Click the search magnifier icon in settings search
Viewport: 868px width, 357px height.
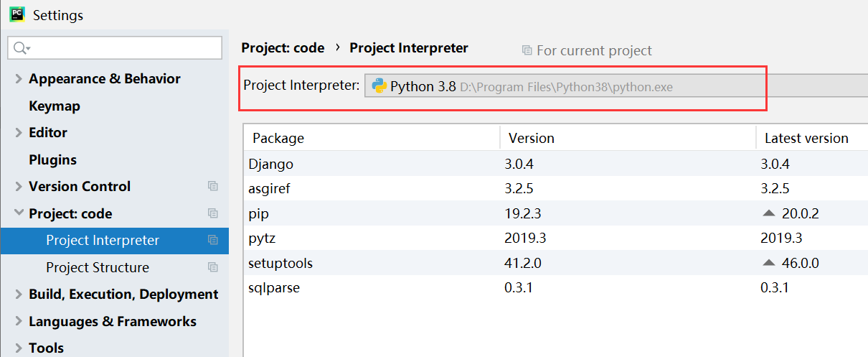pos(19,48)
